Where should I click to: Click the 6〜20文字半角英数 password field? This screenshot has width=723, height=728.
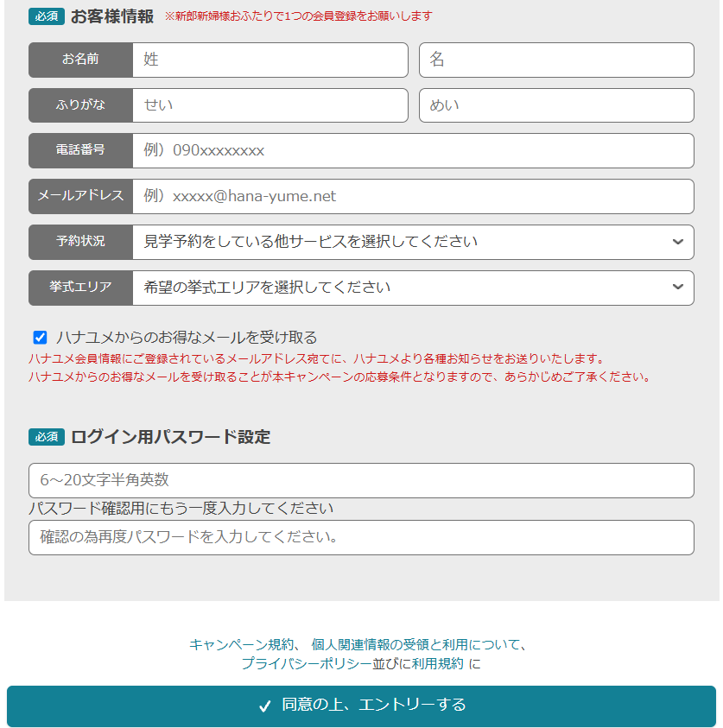(361, 480)
